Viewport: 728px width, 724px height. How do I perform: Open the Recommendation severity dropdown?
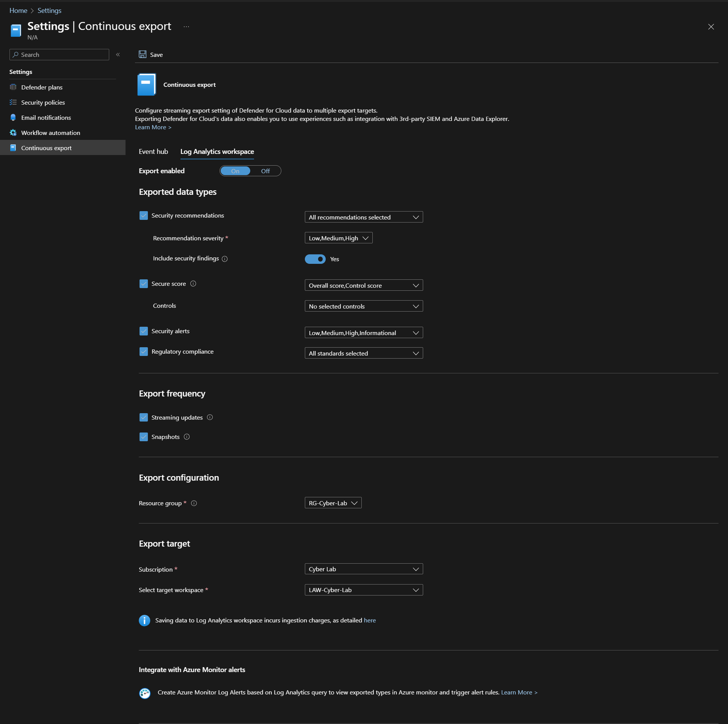point(339,238)
